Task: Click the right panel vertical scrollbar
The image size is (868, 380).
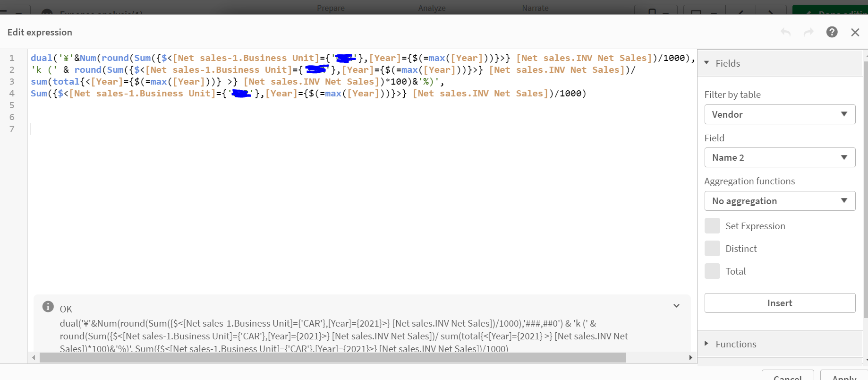Action: 865,189
